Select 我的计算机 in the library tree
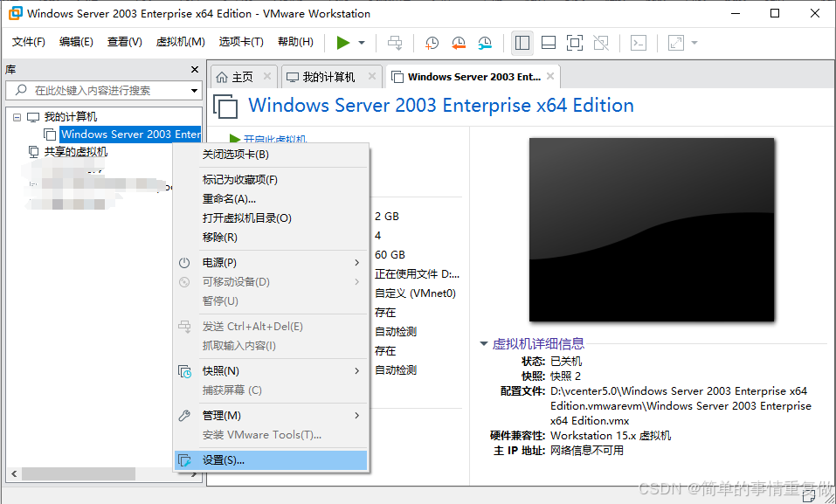This screenshot has width=836, height=504. coord(71,117)
